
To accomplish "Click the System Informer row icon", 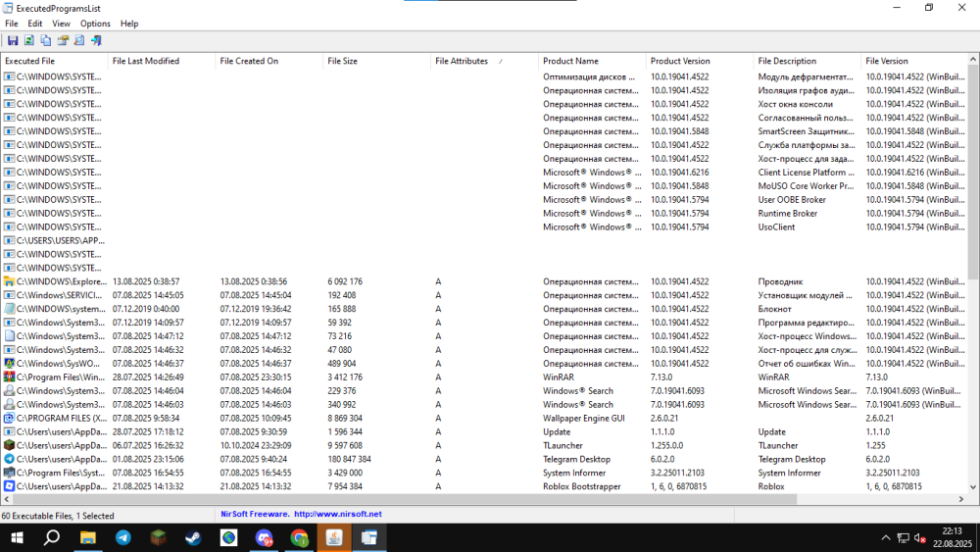I will pos(9,473).
